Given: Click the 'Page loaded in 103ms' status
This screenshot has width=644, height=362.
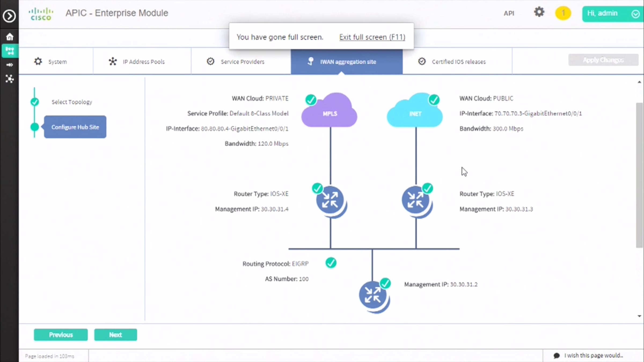Looking at the screenshot, I should [x=49, y=356].
